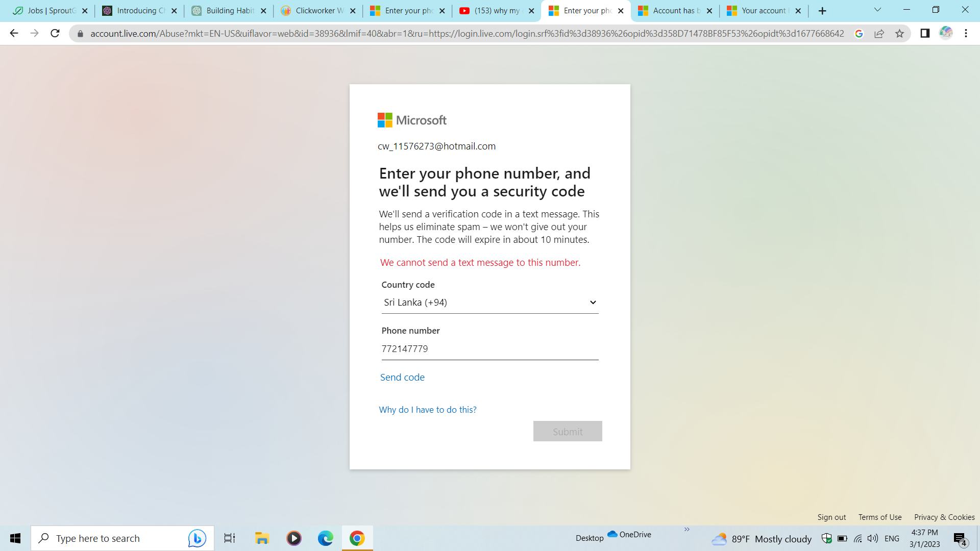Image resolution: width=980 pixels, height=551 pixels.
Task: Click the browser back arrow
Action: [14, 33]
